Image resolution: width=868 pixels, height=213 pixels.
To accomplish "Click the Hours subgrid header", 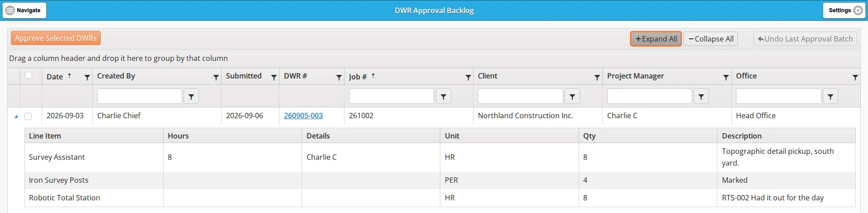I will (x=232, y=136).
